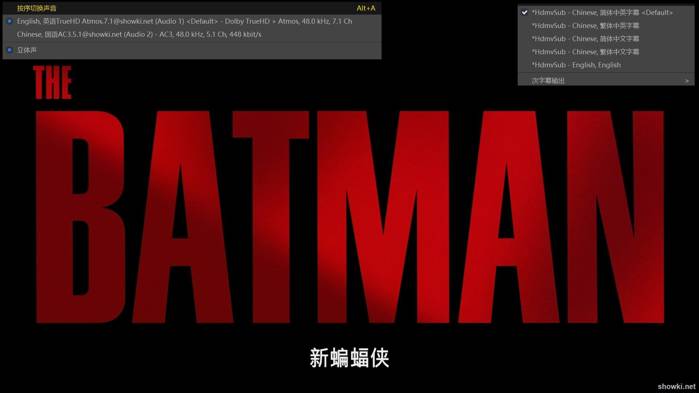Switch to Chinese AC3 5.1 audio track
This screenshot has width=699, height=393.
pyautogui.click(x=192, y=34)
